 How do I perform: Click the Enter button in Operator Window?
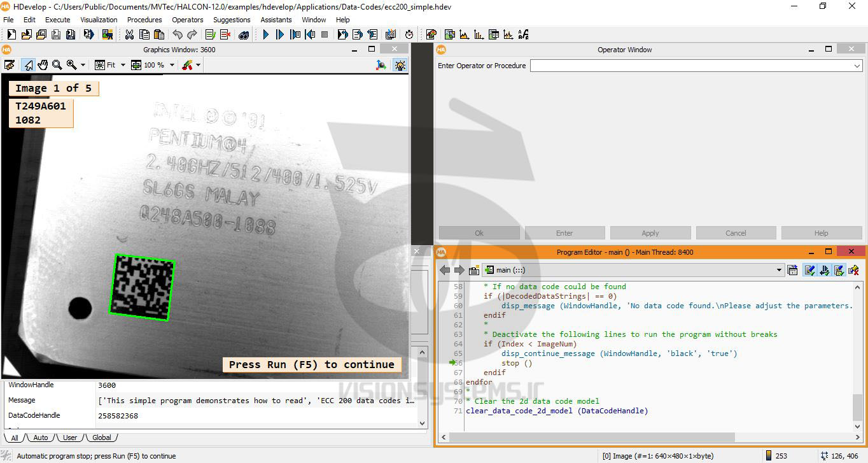(x=564, y=233)
